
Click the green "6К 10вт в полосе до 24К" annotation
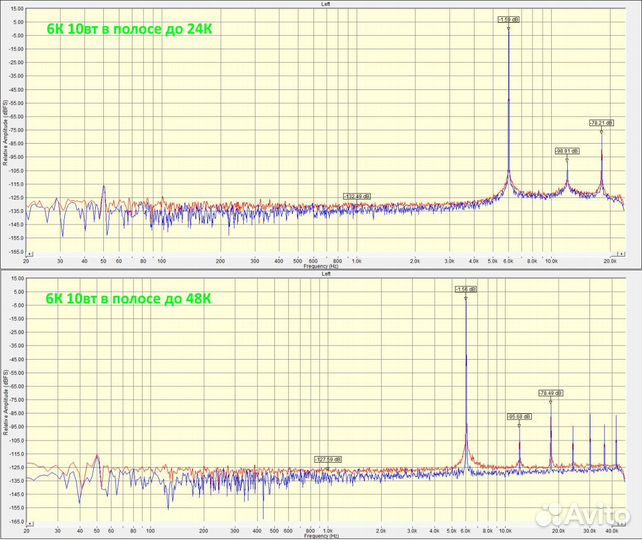[x=128, y=29]
